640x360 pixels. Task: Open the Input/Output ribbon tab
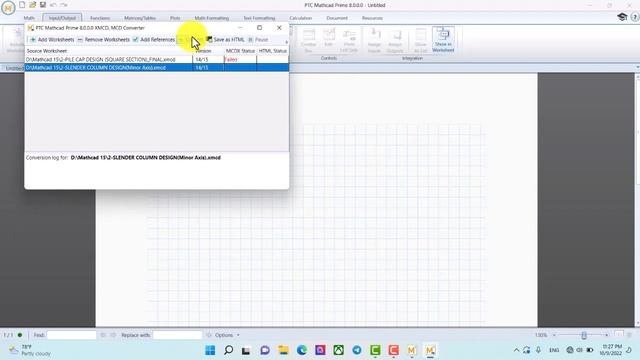pos(62,18)
